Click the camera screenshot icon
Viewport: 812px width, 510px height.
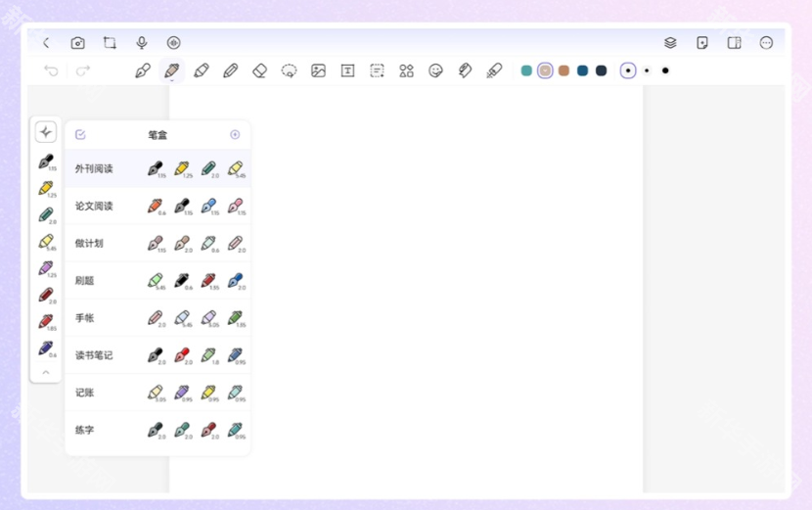coord(77,43)
